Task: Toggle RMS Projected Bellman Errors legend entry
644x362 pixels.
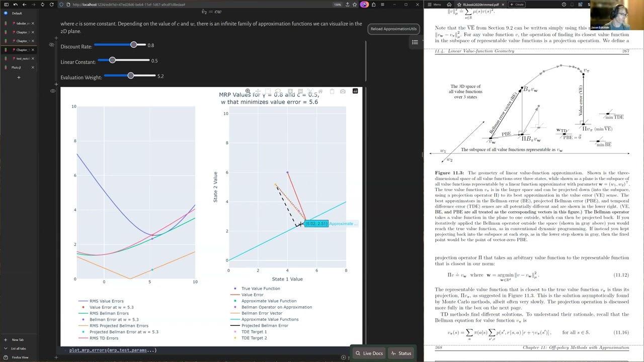Action: (113, 326)
